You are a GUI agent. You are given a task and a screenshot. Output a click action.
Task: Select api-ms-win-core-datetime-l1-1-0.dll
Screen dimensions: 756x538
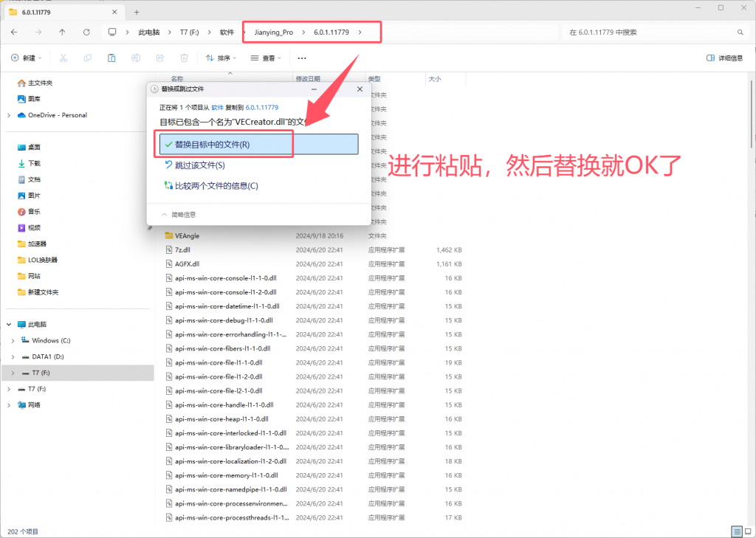click(227, 306)
